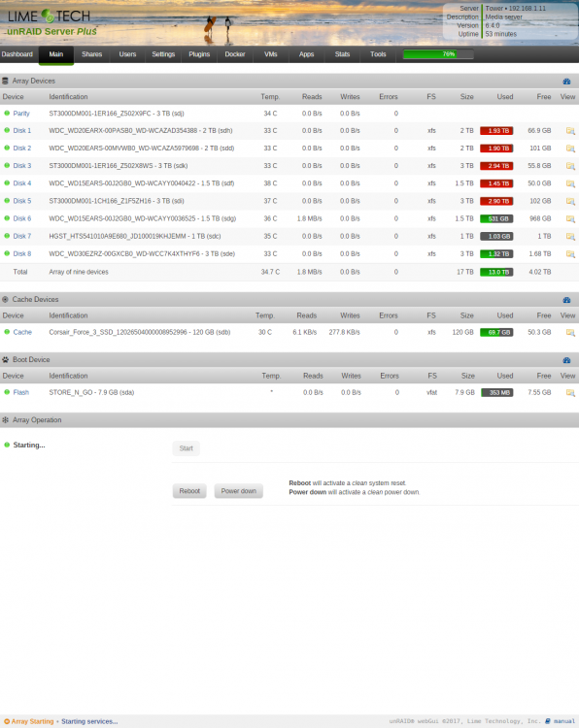Browse Disk 6 contents via view icon
Screen dimensions: 579x728
click(x=570, y=219)
